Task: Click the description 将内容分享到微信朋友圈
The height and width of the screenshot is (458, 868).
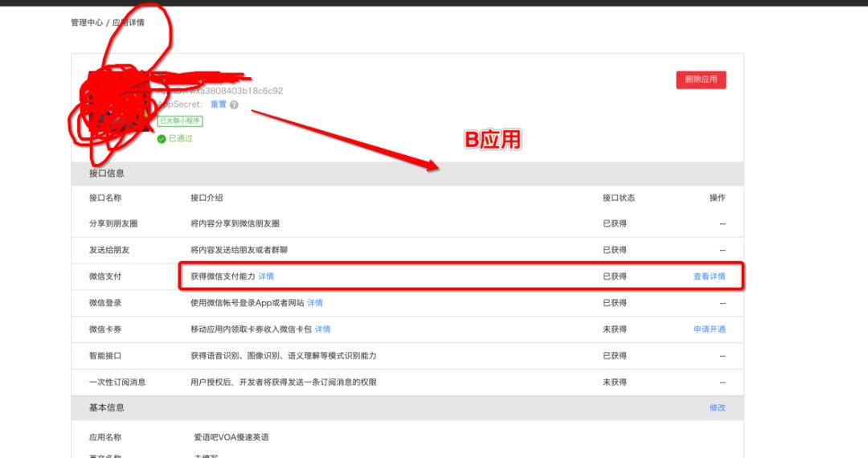Action: pyautogui.click(x=235, y=223)
